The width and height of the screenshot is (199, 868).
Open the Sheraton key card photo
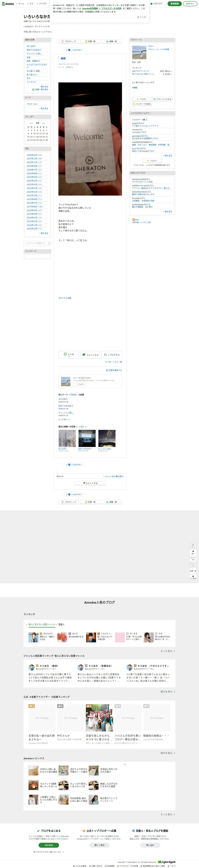coord(90,139)
